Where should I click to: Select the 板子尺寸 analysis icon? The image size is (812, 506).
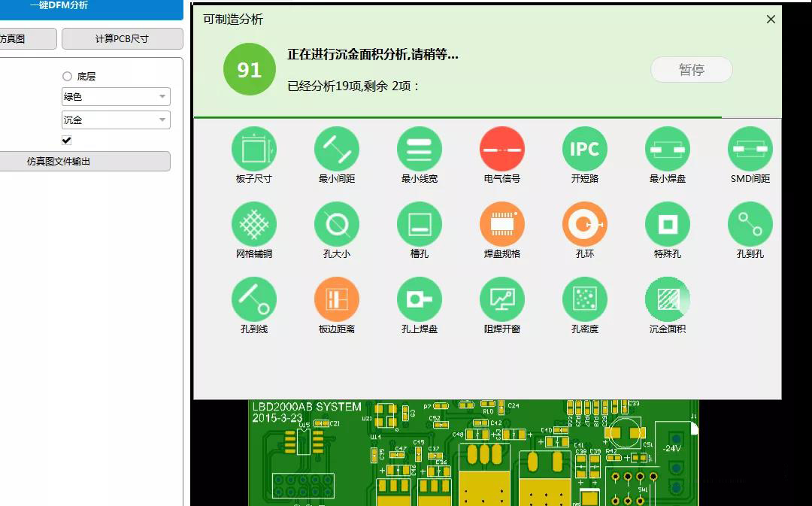pyautogui.click(x=254, y=148)
